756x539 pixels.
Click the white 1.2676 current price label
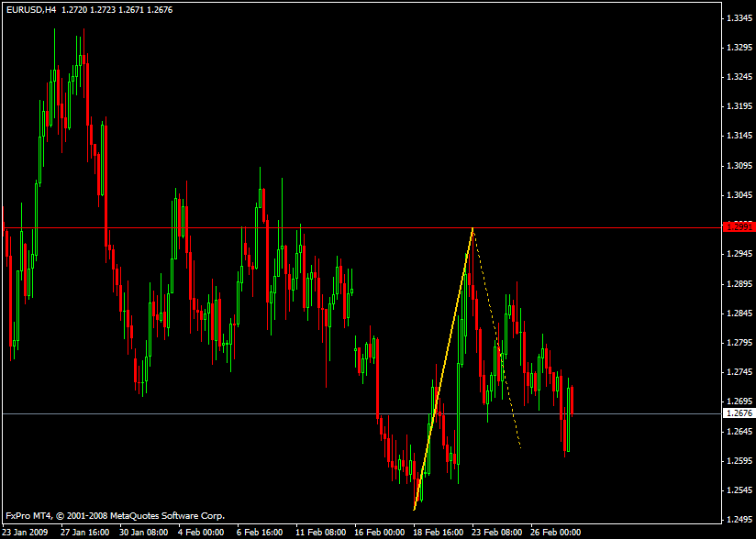pos(739,413)
